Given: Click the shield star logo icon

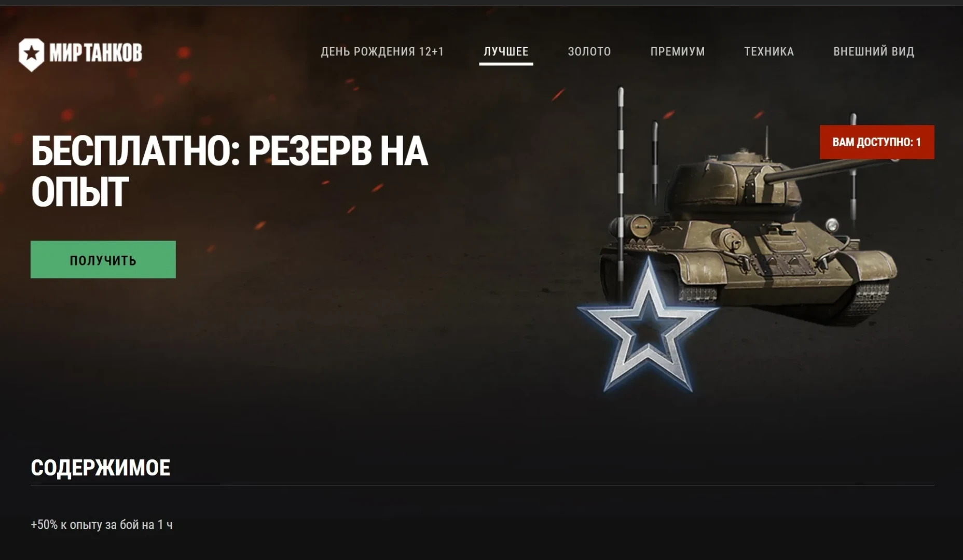Looking at the screenshot, I should [x=32, y=54].
